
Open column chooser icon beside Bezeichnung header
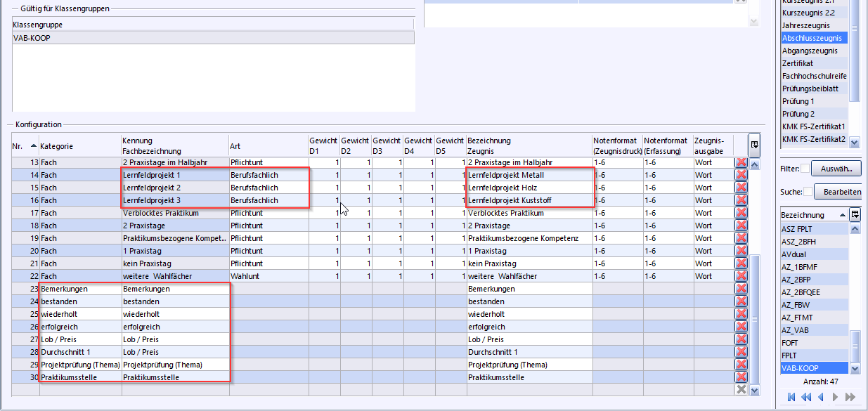[x=855, y=214]
